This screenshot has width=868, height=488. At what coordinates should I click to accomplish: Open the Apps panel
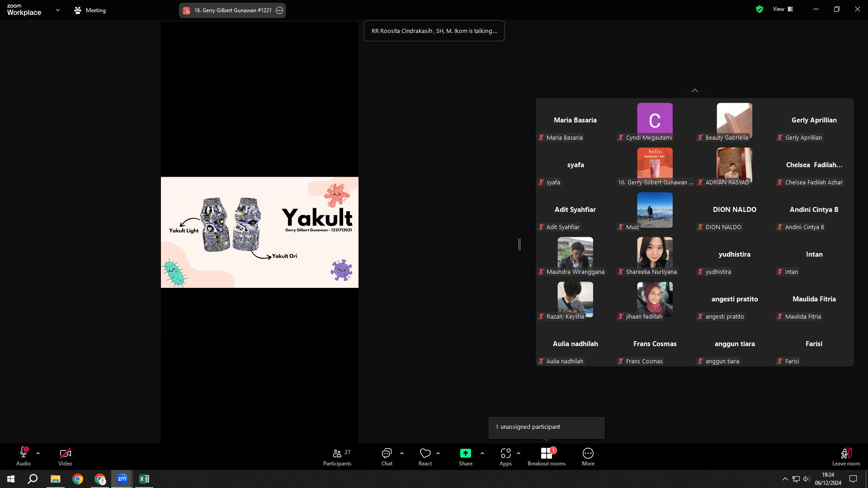click(506, 456)
